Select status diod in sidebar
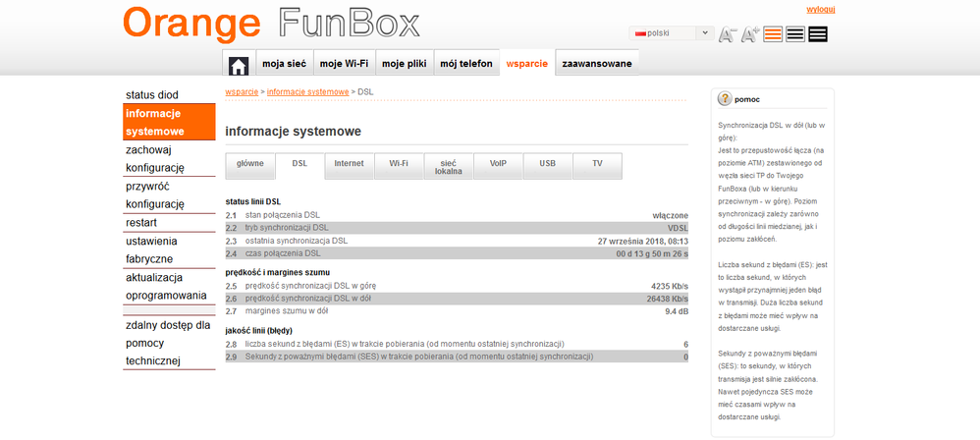The width and height of the screenshot is (980, 440). [x=152, y=94]
